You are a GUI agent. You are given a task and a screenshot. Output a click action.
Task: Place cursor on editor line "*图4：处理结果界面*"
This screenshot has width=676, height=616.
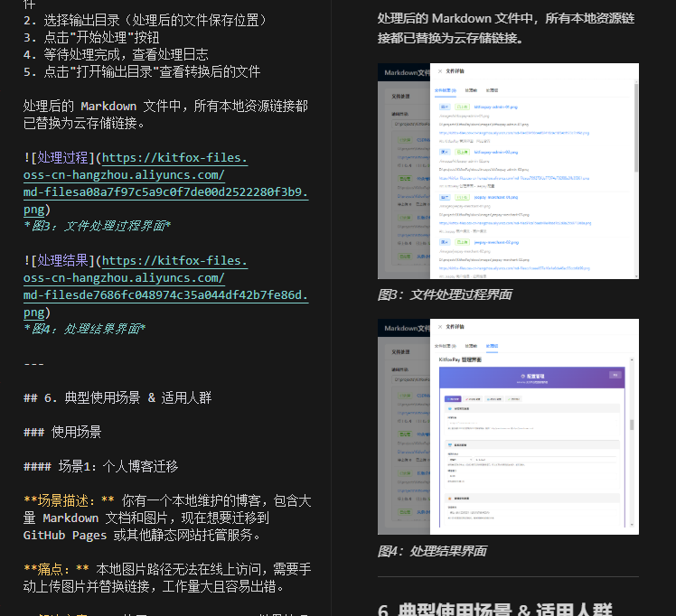[85, 329]
